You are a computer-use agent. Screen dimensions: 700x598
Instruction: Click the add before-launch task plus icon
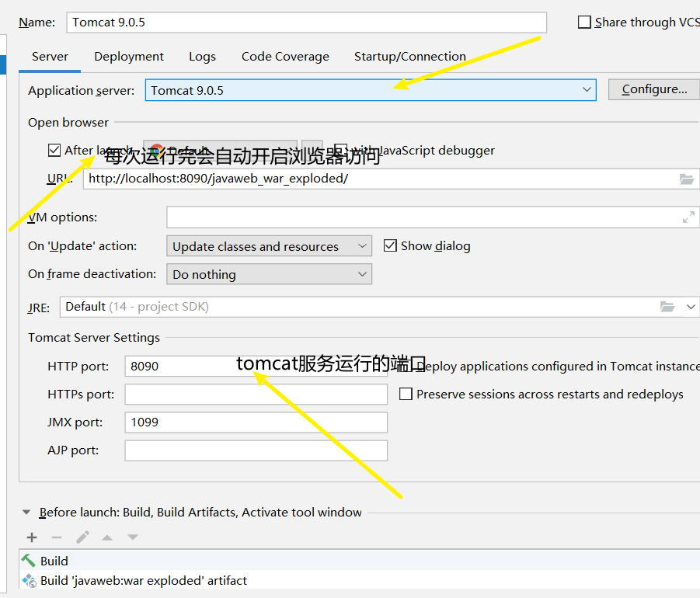[32, 537]
